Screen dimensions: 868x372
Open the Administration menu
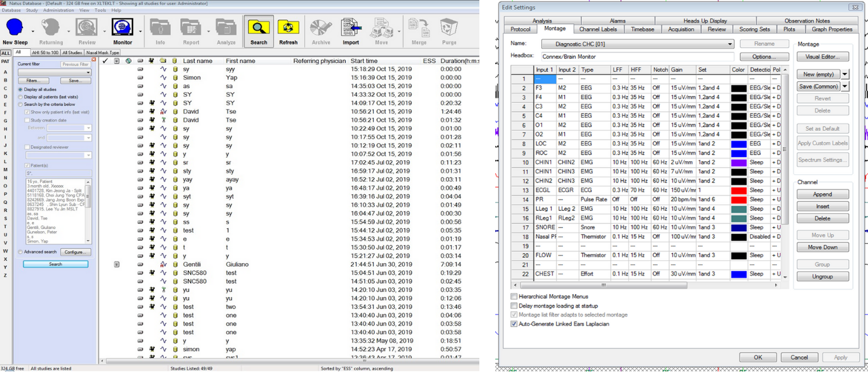pos(58,11)
